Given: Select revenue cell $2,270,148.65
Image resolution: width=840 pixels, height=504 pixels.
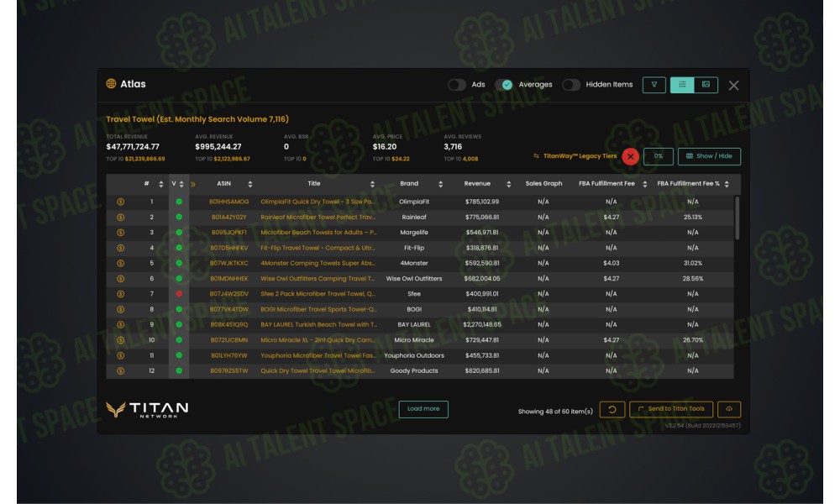Looking at the screenshot, I should 482,324.
